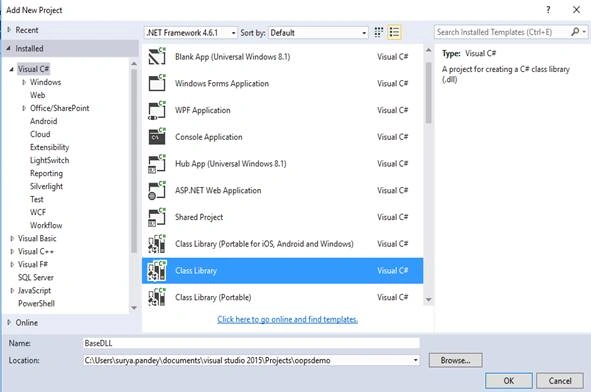Click the Console Application template icon

pyautogui.click(x=157, y=136)
